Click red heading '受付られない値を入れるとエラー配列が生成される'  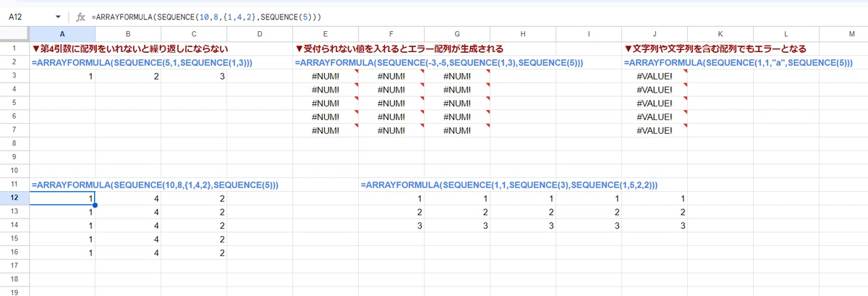click(x=399, y=48)
